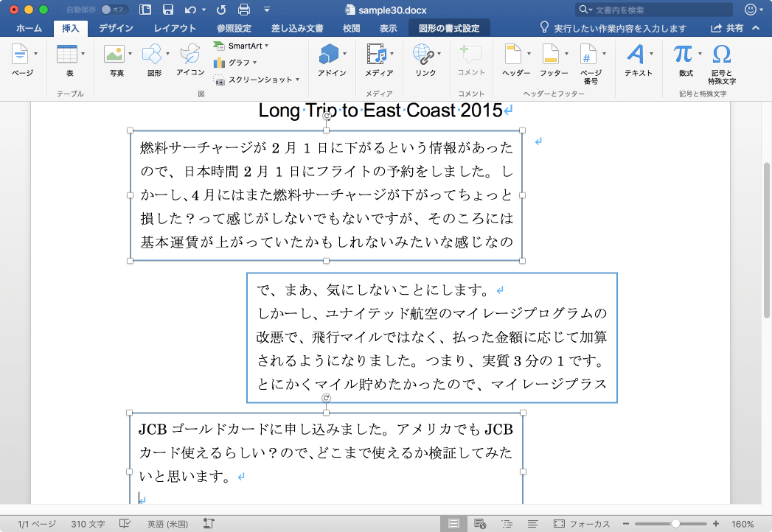Screen dimensions: 772x532
Task: Click the フォーカス focus mode button
Action: click(x=582, y=524)
